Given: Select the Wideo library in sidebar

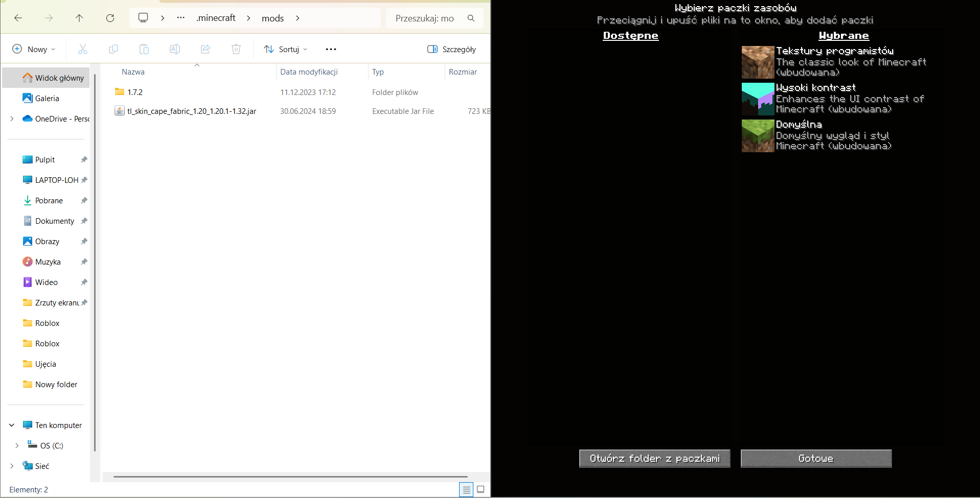Looking at the screenshot, I should point(46,282).
